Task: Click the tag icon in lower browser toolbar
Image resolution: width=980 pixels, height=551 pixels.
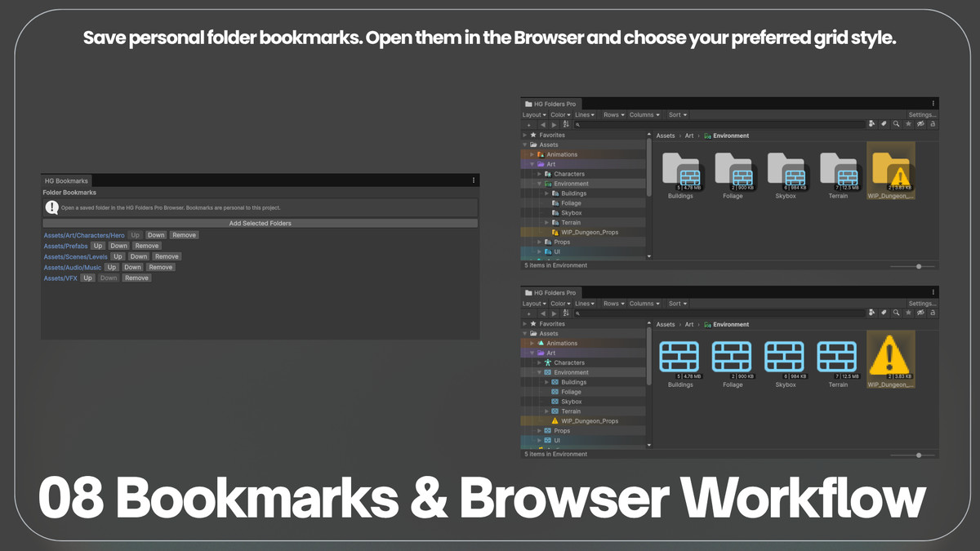Action: (884, 313)
